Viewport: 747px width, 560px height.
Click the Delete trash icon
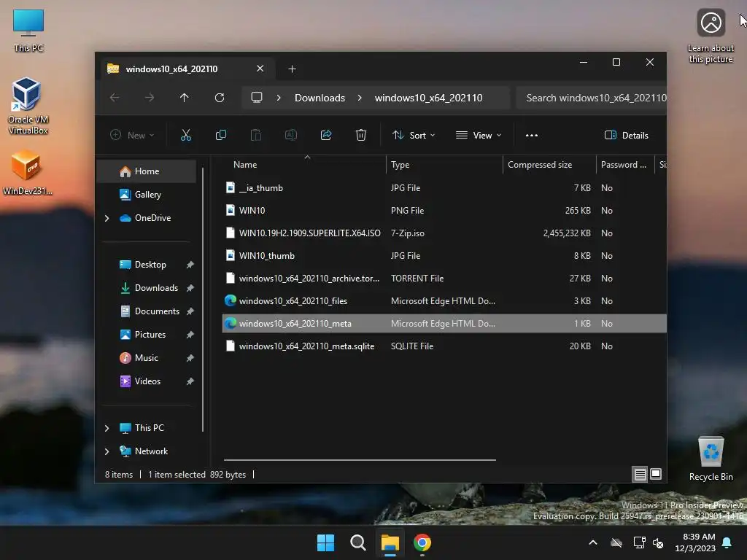(x=361, y=135)
